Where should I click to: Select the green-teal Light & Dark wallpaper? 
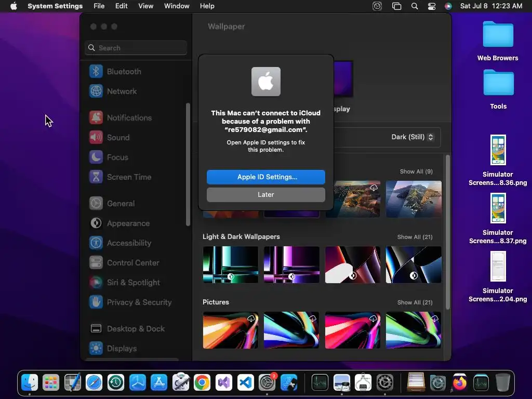pos(230,264)
